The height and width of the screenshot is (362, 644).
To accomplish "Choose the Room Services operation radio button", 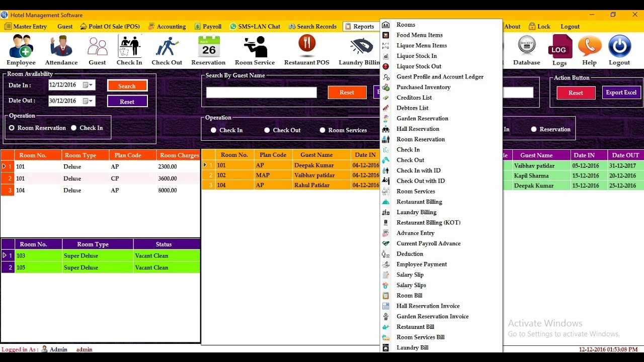I will (x=323, y=130).
